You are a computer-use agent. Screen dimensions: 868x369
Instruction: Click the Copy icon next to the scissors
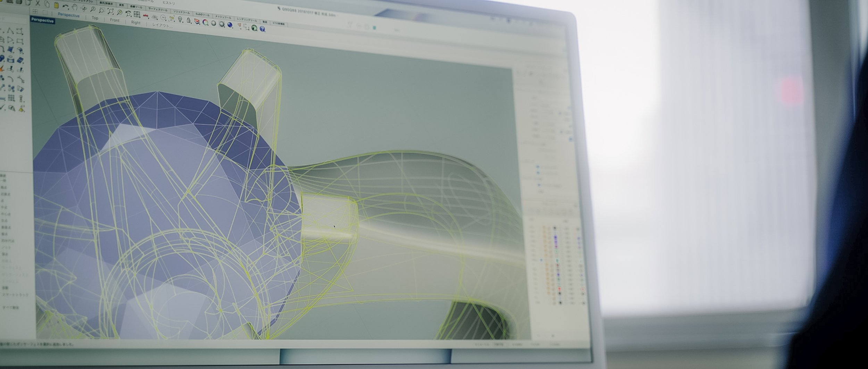pos(47,5)
